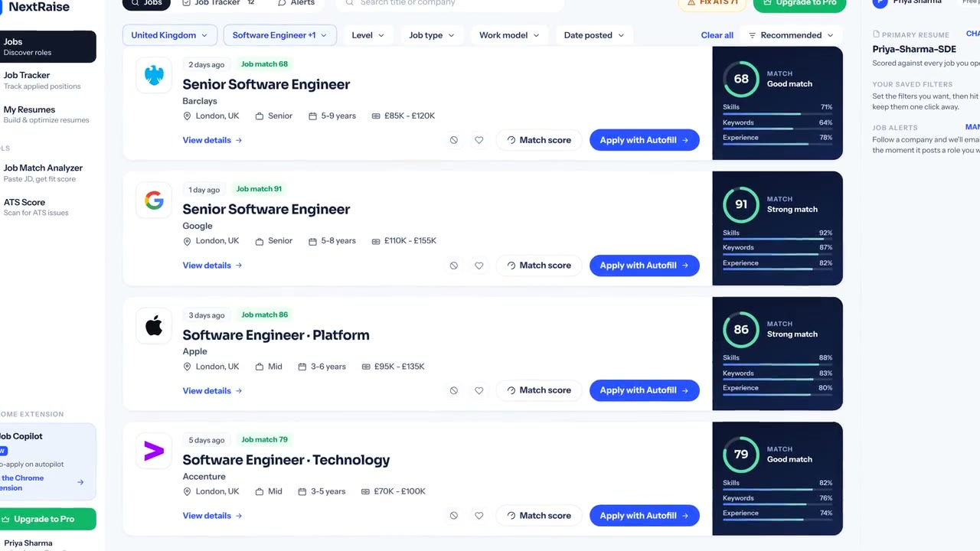The image size is (980, 551).
Task: Open the Work model dropdown
Action: point(509,35)
